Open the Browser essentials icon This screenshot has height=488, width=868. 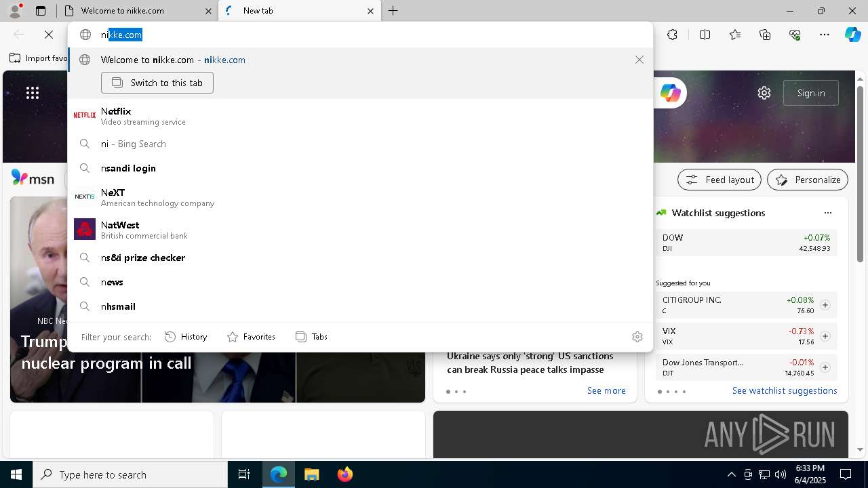pos(795,35)
